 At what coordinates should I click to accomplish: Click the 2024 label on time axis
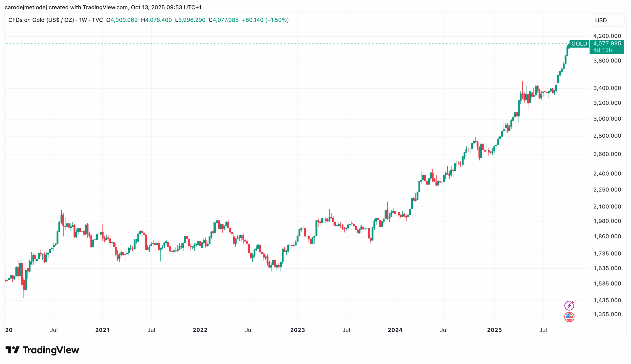coord(395,330)
